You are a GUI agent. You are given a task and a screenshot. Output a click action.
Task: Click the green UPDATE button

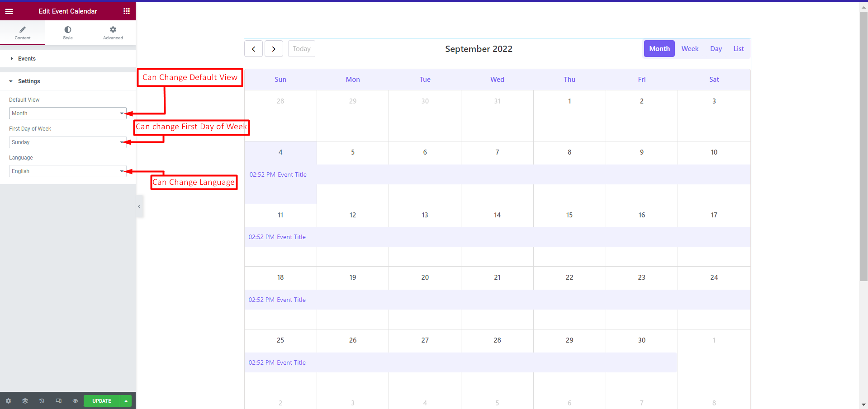click(102, 401)
